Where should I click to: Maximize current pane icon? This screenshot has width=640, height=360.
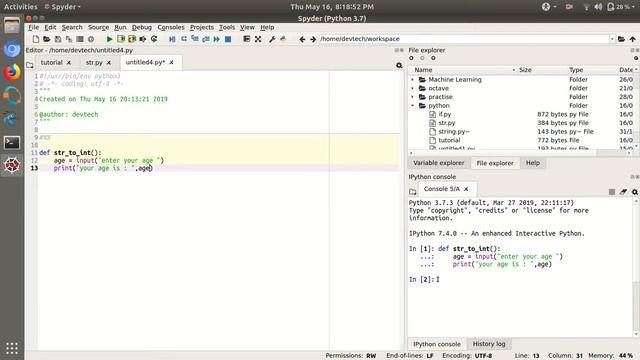tap(247, 39)
